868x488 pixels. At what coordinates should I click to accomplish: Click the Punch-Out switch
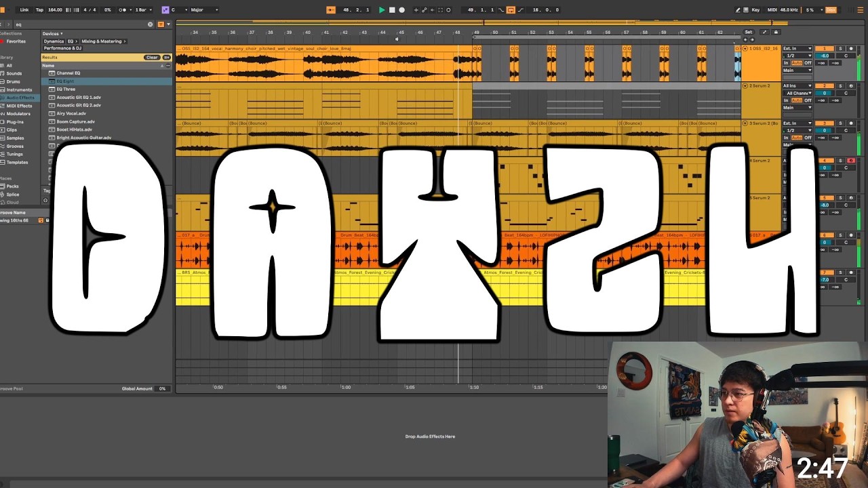(520, 10)
